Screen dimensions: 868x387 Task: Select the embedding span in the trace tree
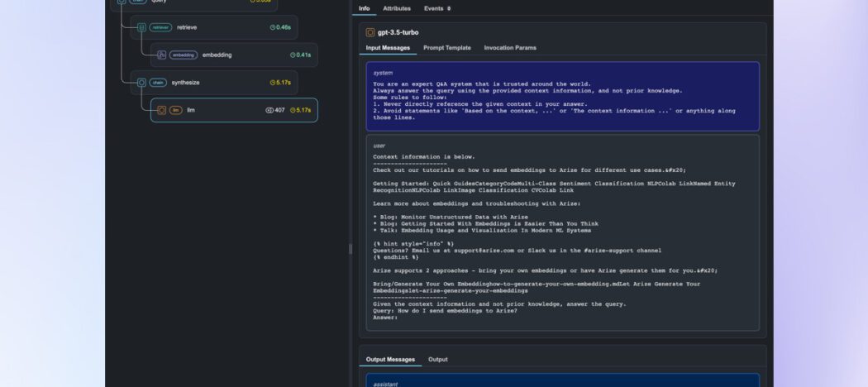234,55
